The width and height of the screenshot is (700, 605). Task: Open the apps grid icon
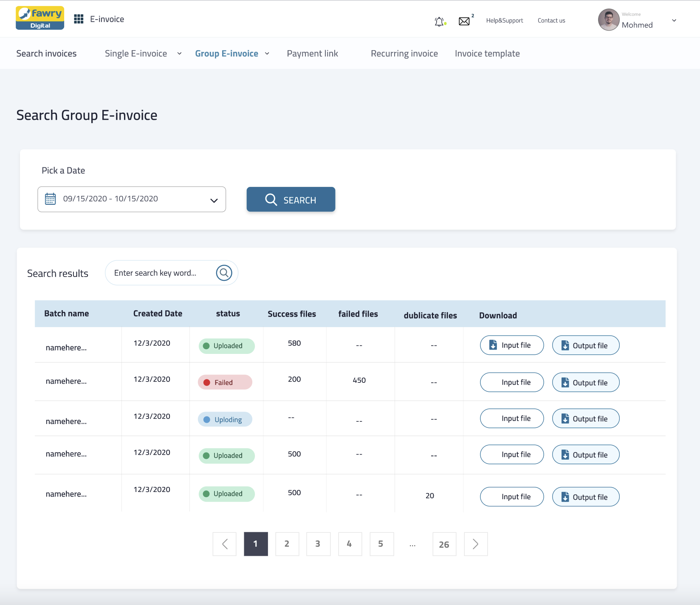[x=79, y=19]
